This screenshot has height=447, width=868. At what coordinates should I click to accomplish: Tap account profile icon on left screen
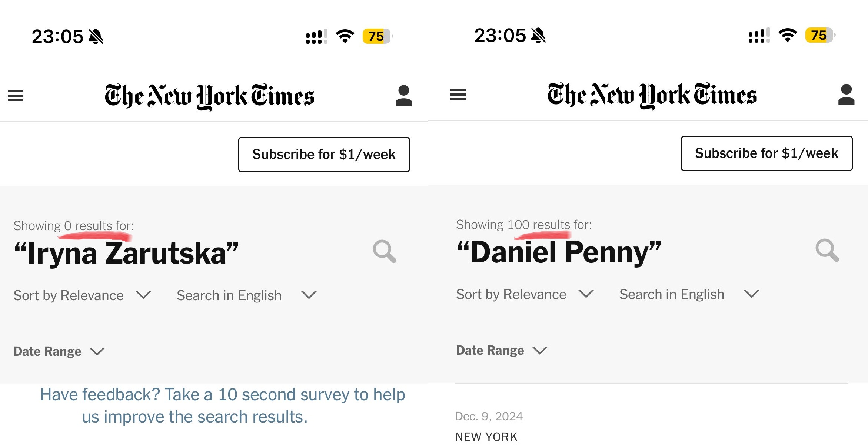click(x=403, y=96)
